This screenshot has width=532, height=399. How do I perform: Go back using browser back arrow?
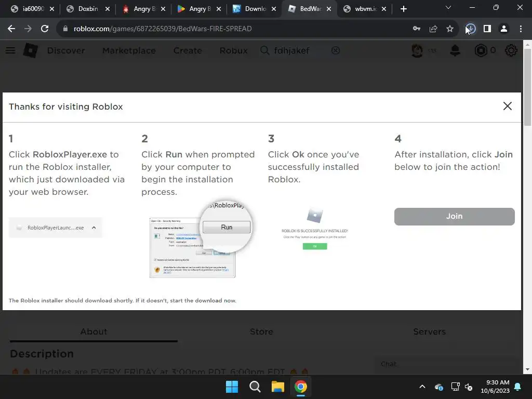[x=11, y=29]
